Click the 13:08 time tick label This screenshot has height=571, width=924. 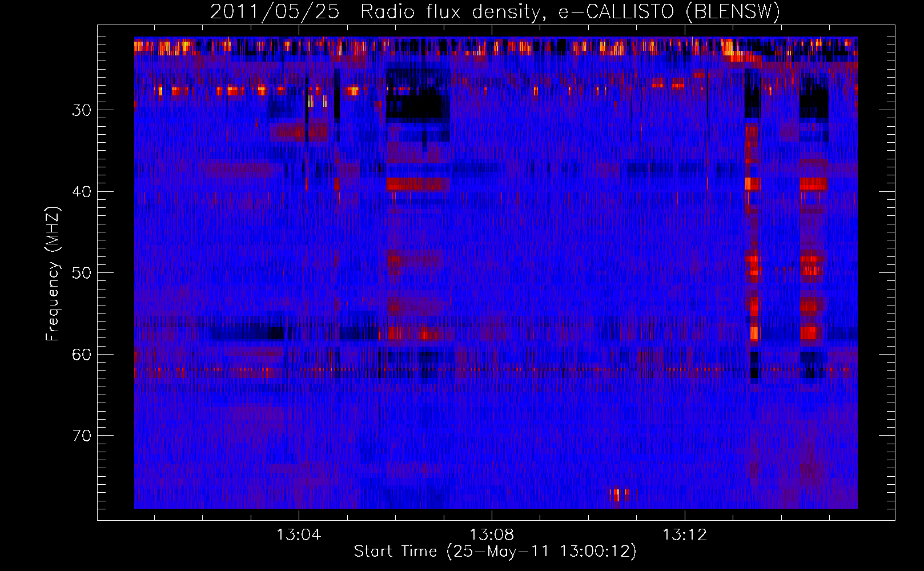[x=492, y=535]
